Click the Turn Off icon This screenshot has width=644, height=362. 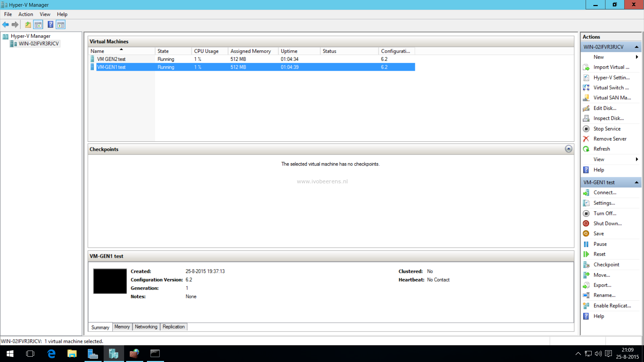point(586,214)
